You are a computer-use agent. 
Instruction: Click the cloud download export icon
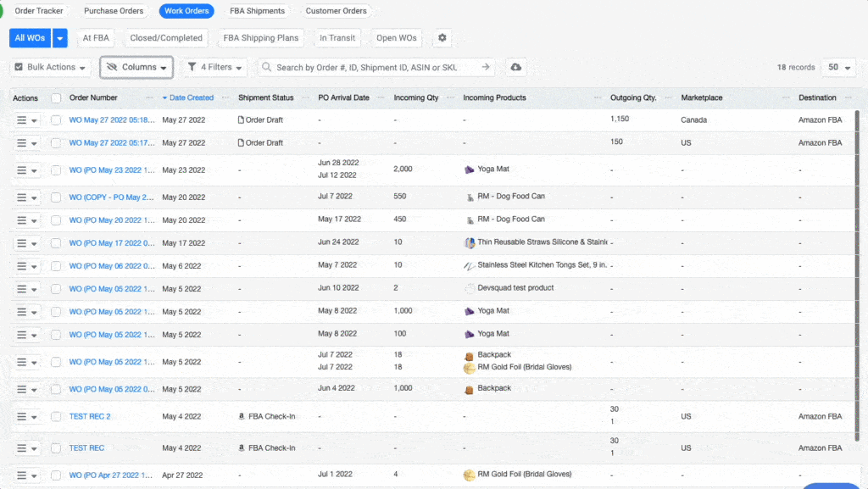click(x=515, y=67)
